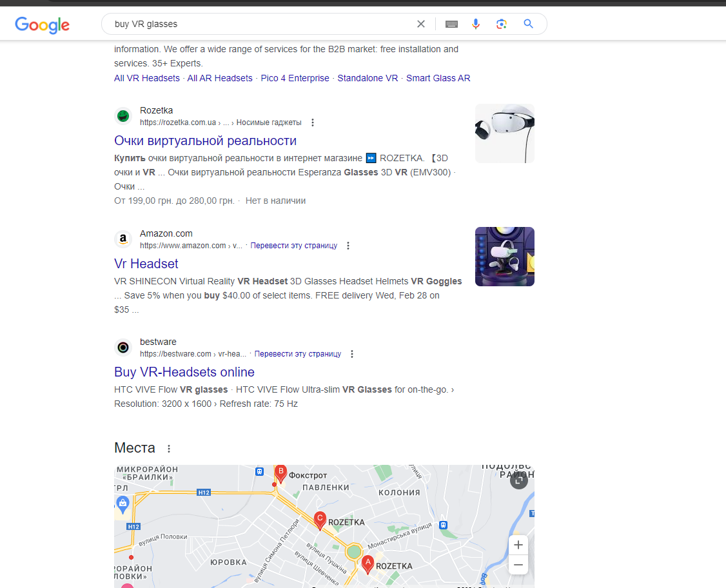The width and height of the screenshot is (726, 588).
Task: Click the transit station icon near Фокстрот pin
Action: (x=260, y=472)
